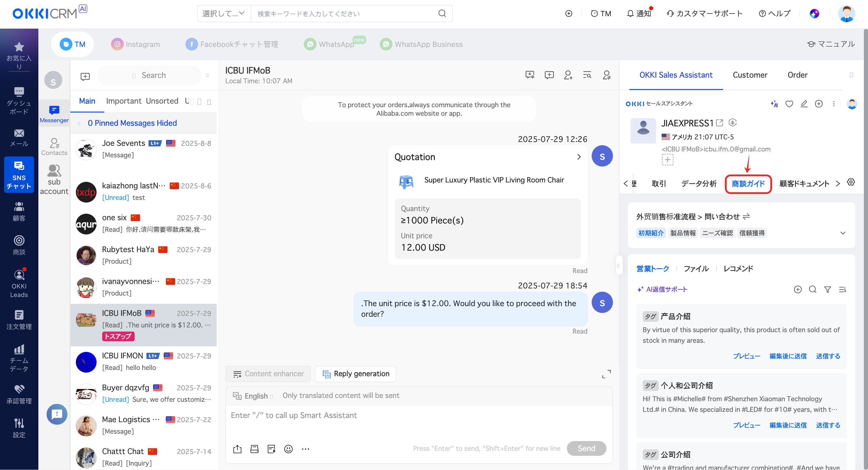Open Contacts in SNS sub-sidebar
Screen dimensions: 868x470
click(54, 146)
